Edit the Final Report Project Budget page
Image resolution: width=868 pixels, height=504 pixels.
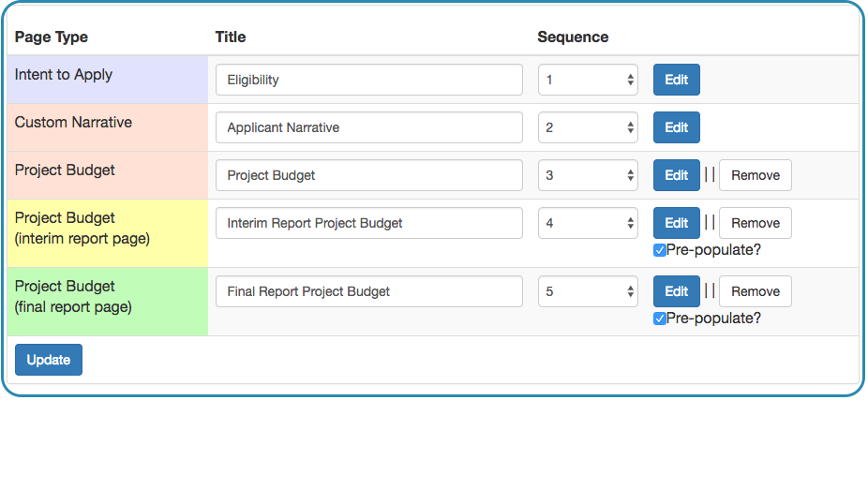(676, 291)
